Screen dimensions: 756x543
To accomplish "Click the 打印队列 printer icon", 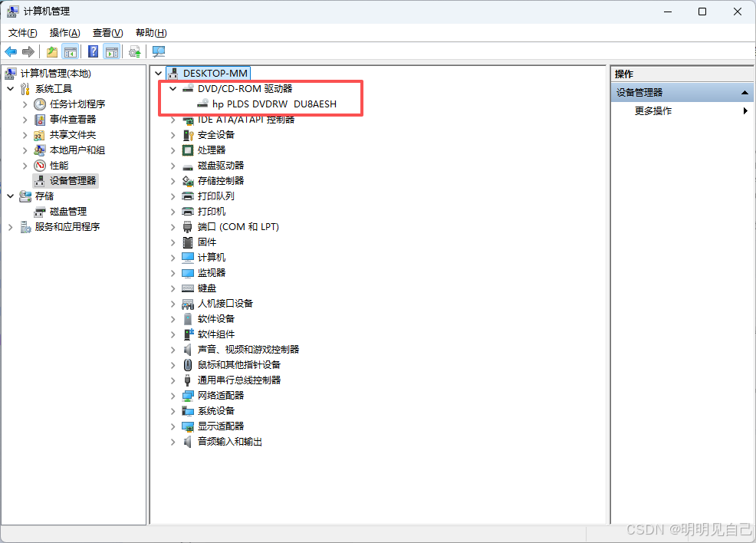I will pyautogui.click(x=188, y=196).
